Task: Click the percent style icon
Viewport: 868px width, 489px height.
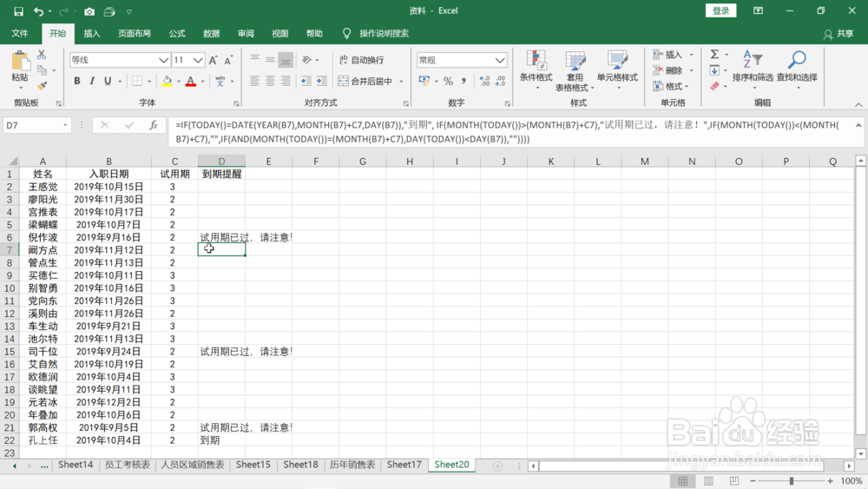Action: (448, 82)
